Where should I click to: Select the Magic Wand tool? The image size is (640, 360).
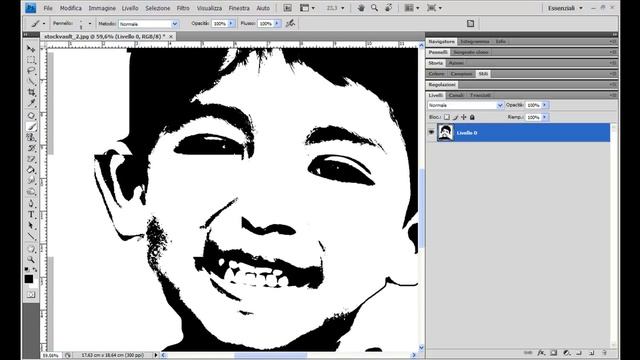[31, 82]
